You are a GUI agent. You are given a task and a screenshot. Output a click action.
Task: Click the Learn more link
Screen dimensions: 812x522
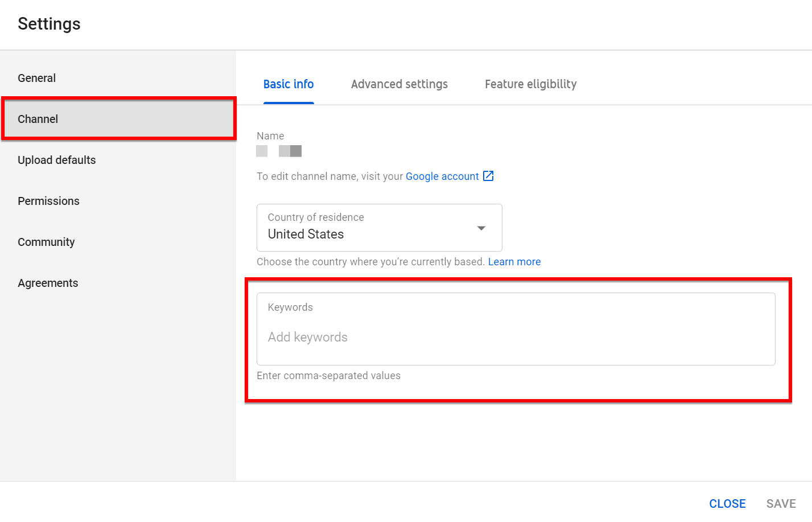(x=514, y=262)
